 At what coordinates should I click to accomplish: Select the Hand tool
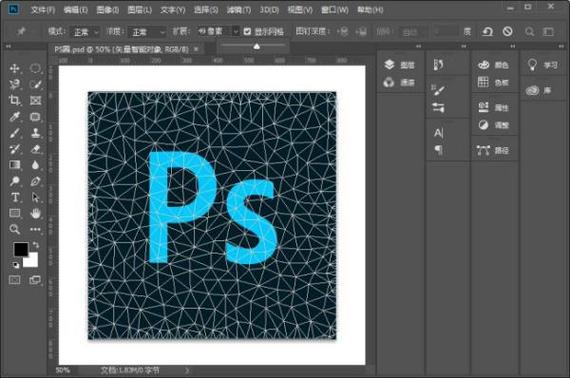click(x=35, y=213)
